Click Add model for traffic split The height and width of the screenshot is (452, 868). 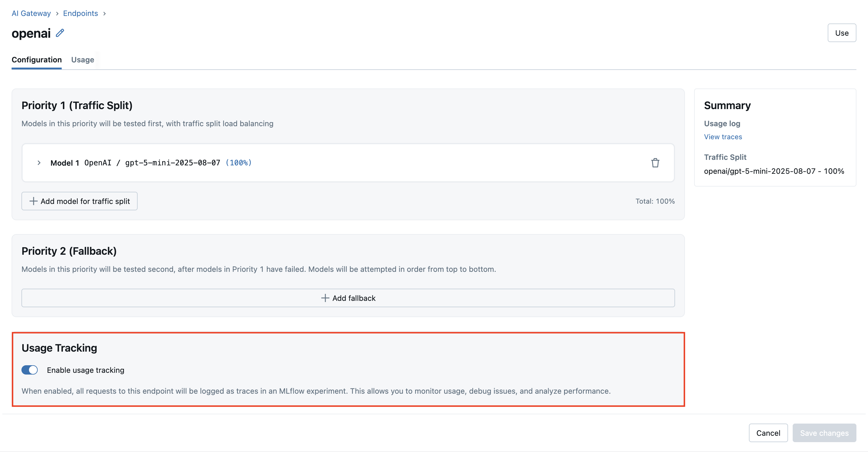[x=79, y=201]
